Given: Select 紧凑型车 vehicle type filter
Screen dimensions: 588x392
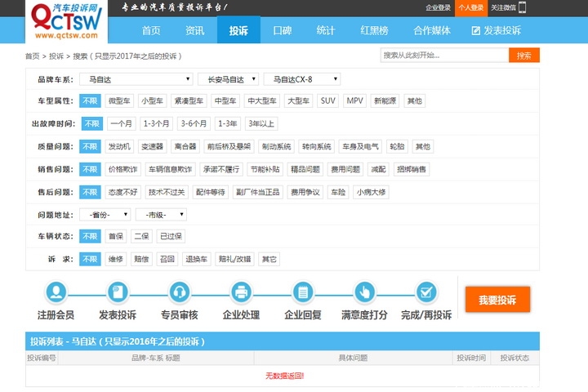Looking at the screenshot, I should coord(189,101).
